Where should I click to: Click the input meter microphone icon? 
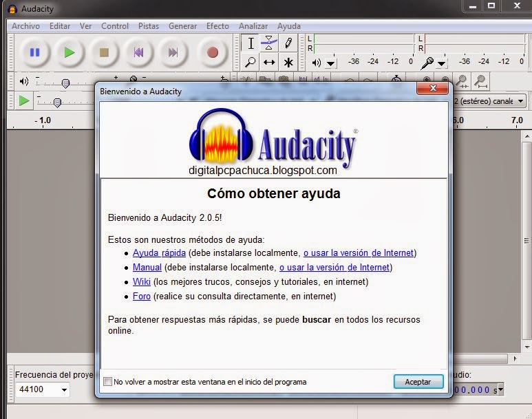427,63
